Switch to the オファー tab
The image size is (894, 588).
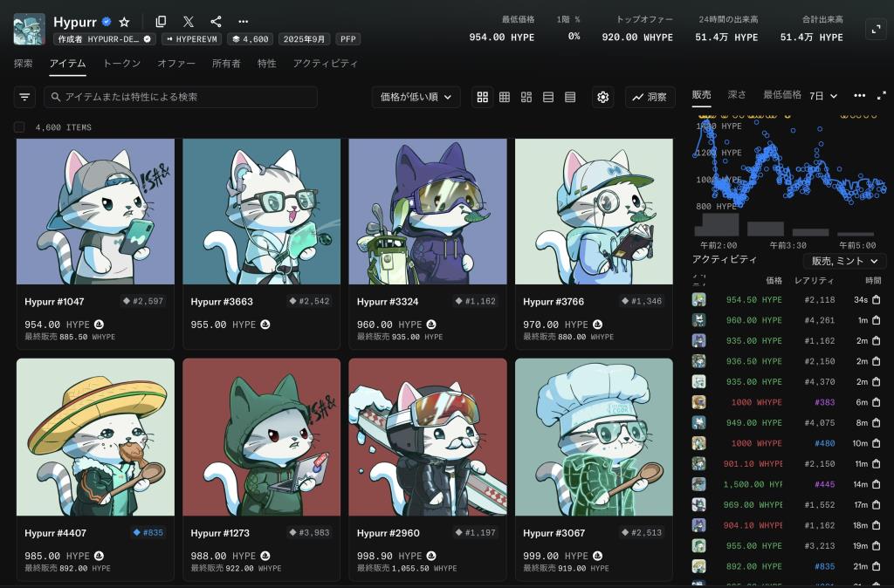tap(176, 64)
